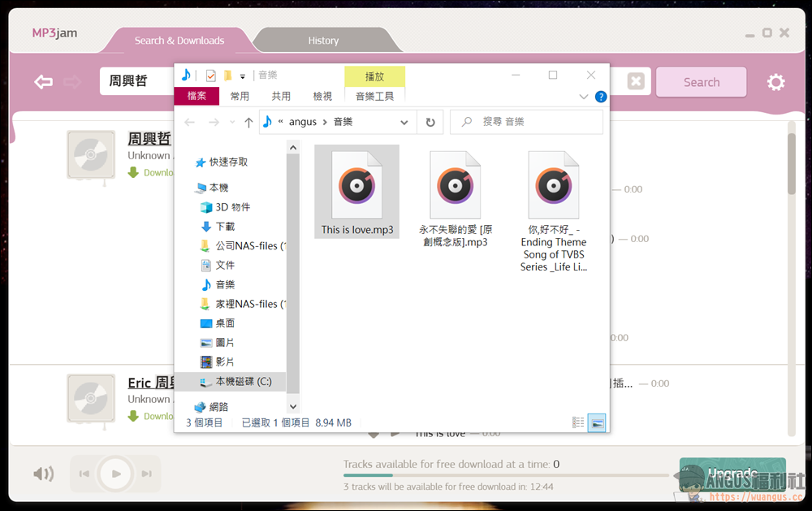Click the 搜尋 音樂 search field
Viewport: 812px width, 511px height.
[527, 122]
